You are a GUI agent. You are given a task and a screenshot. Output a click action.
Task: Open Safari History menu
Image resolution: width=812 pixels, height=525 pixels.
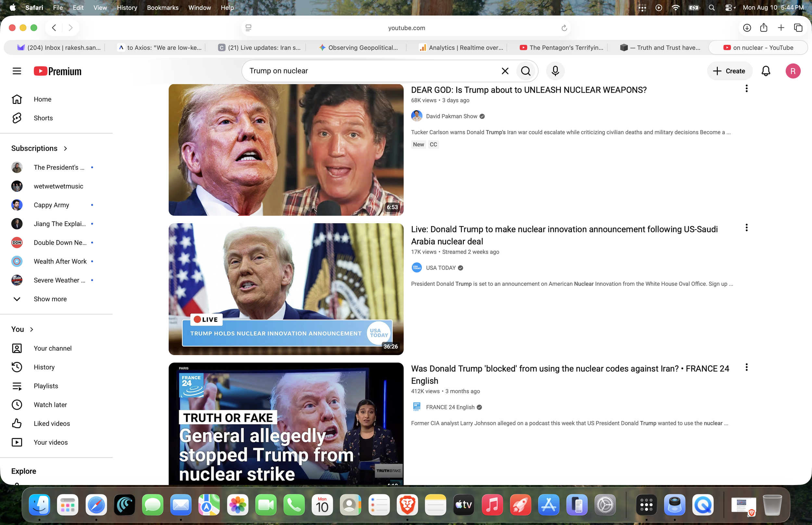coord(127,7)
